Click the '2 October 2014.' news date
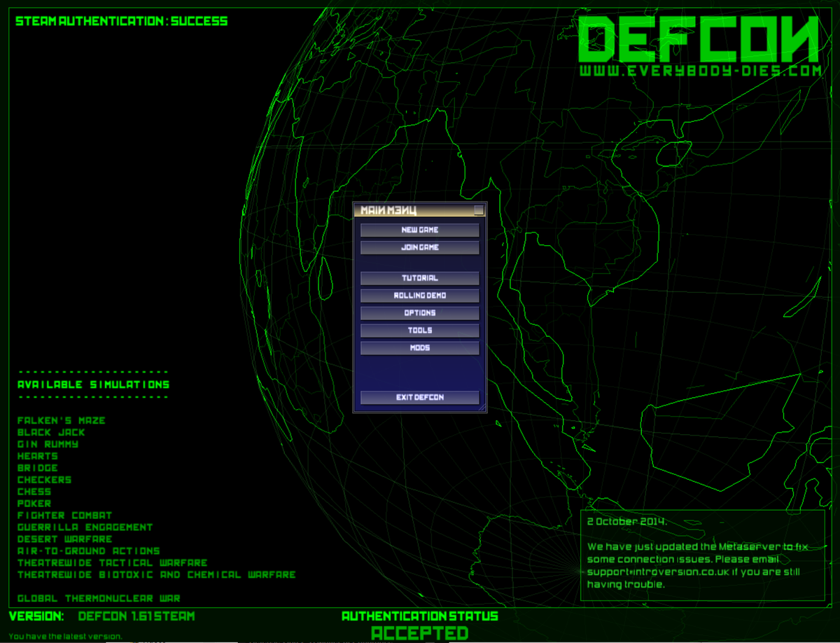This screenshot has width=840, height=643. (627, 522)
